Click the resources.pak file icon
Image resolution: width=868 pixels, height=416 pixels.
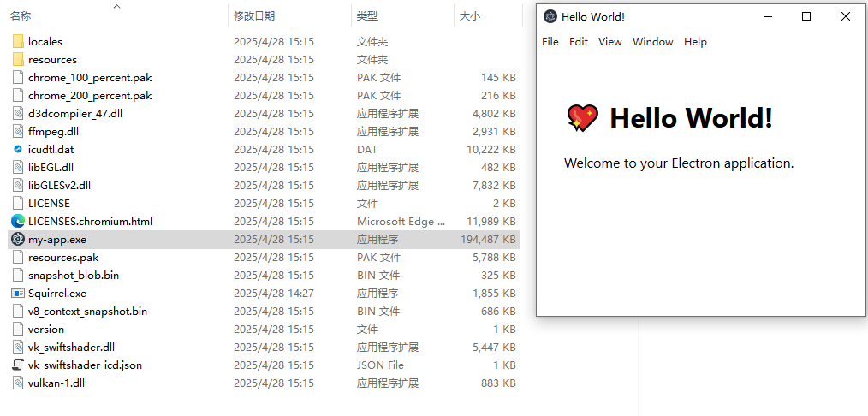coord(18,258)
